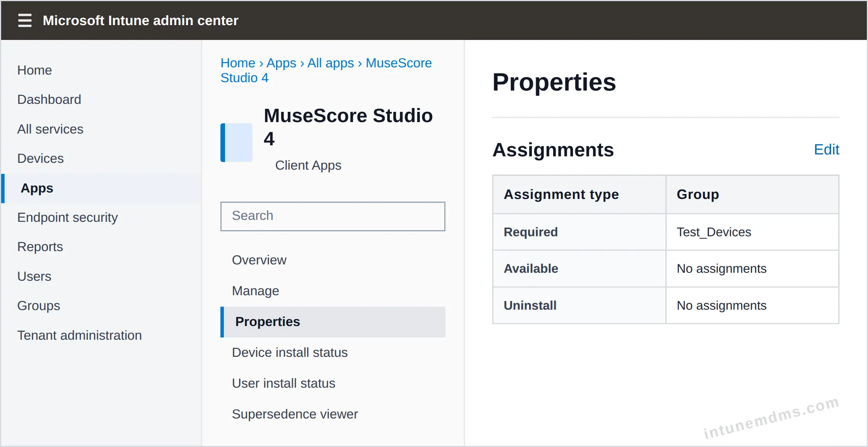
Task: Open Reports in the sidebar
Action: click(40, 247)
